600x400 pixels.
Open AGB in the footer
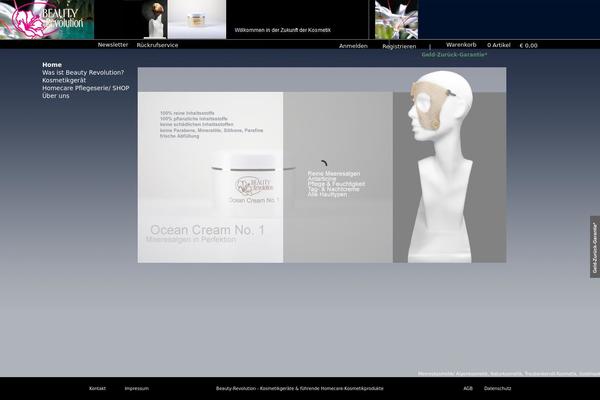[x=468, y=388]
